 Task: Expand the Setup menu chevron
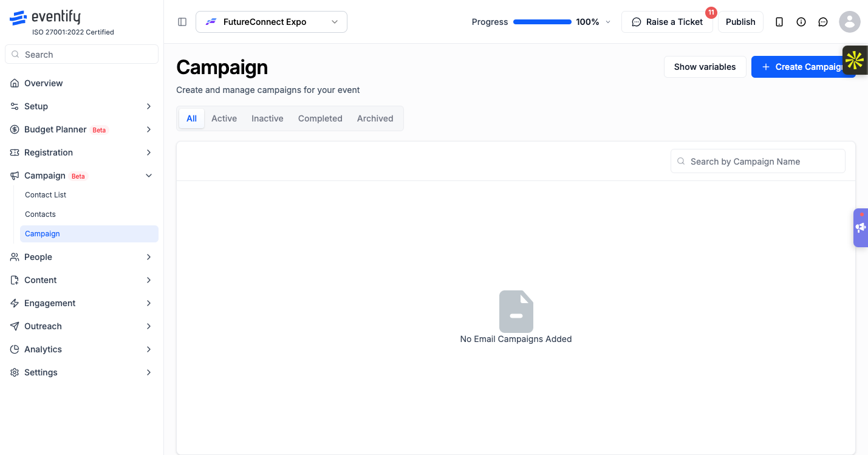tap(149, 106)
